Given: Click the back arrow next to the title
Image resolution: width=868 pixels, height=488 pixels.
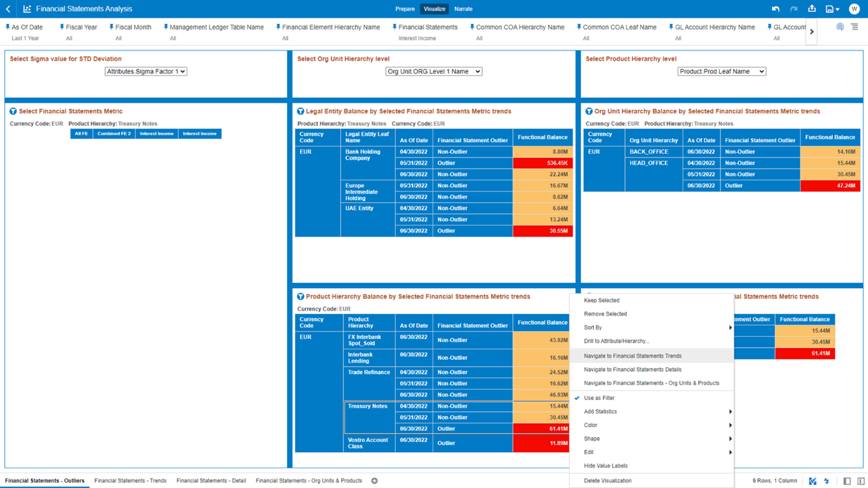Looking at the screenshot, I should click(x=7, y=9).
